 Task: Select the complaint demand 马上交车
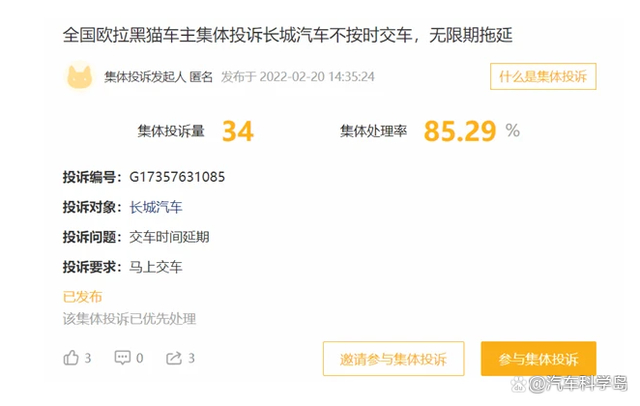point(156,267)
